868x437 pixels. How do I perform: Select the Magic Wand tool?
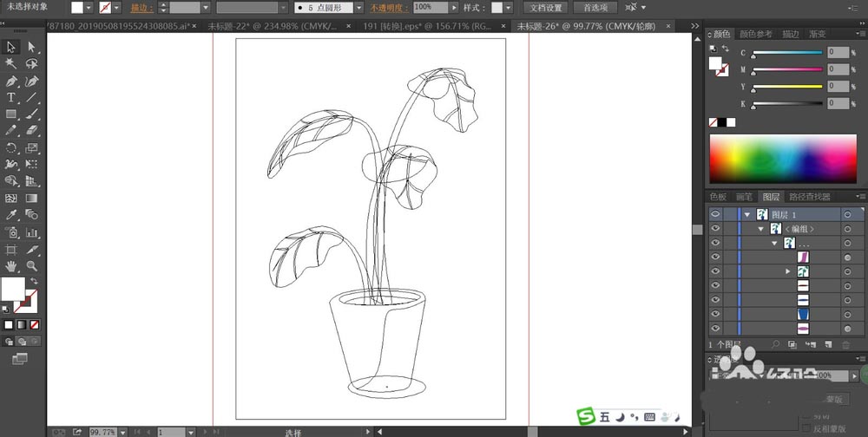[11, 64]
